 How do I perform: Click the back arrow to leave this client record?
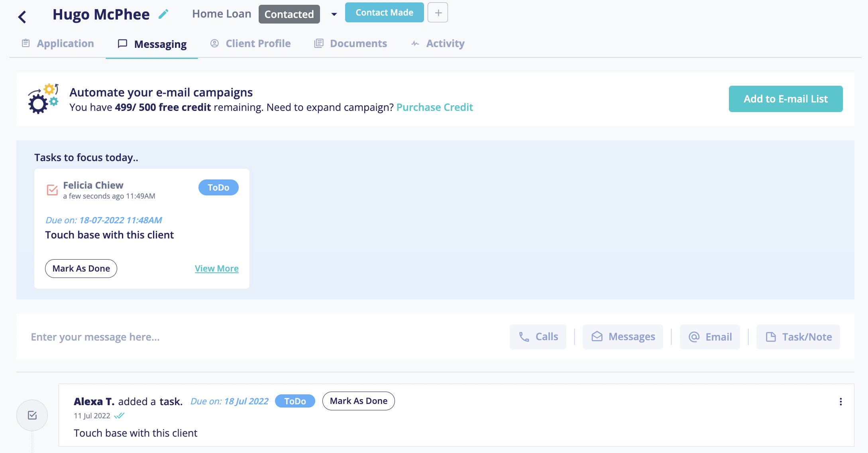pos(23,17)
